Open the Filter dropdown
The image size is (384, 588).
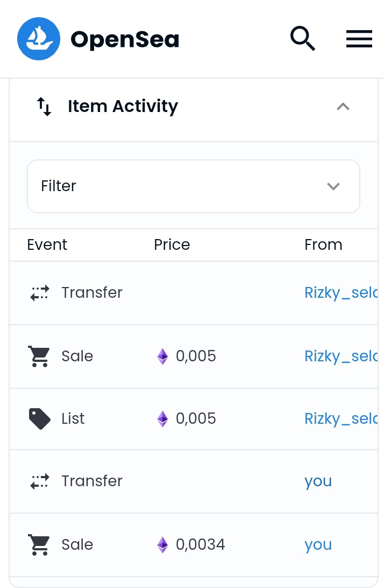tap(193, 186)
